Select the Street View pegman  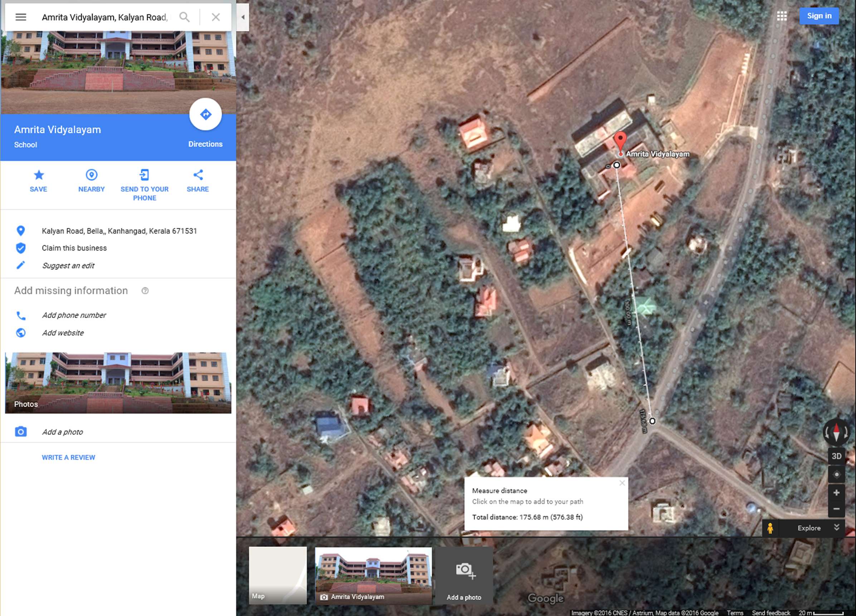pos(770,528)
